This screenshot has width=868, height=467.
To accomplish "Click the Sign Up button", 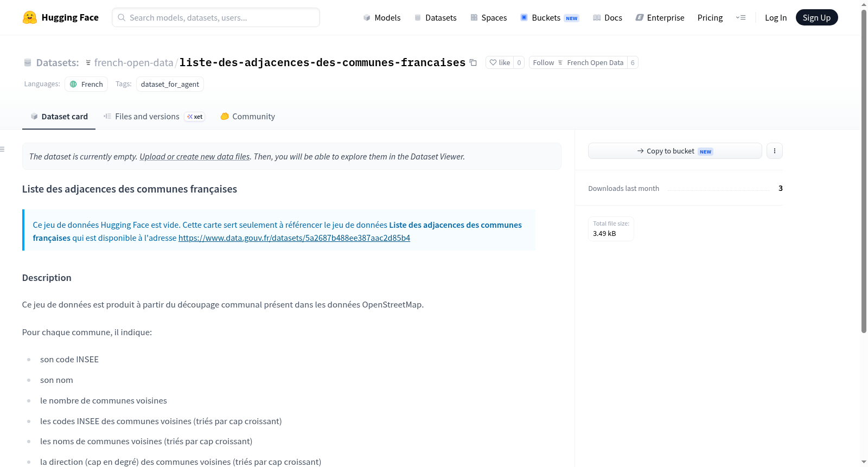I will 816,17.
